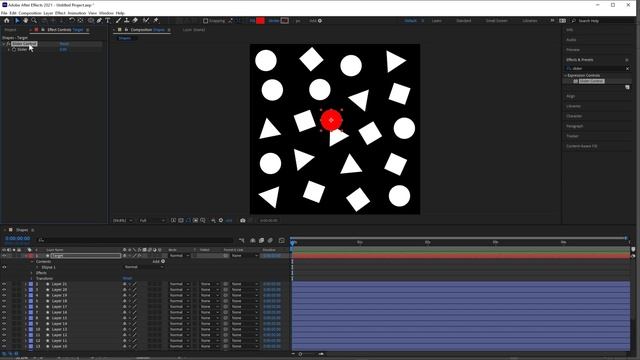Open Layer 21 Track Matte dropdown
Viewport: 640px width, 360px height.
click(209, 284)
